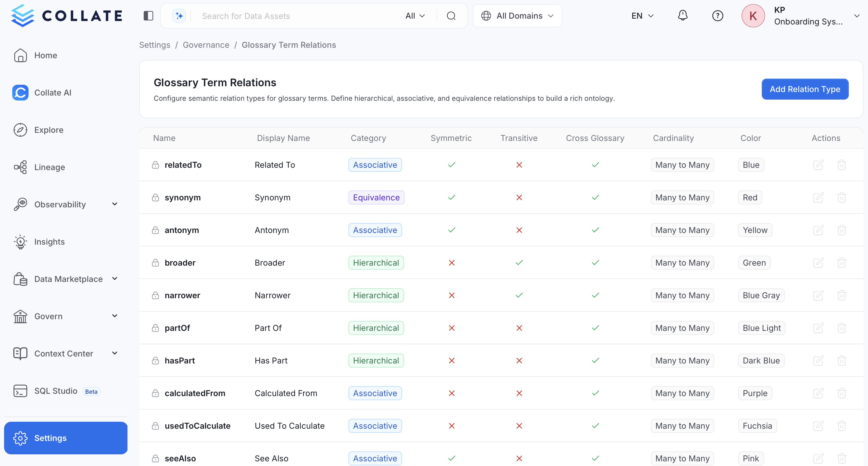Click the Hierarchical tag in narrower row

pos(376,295)
